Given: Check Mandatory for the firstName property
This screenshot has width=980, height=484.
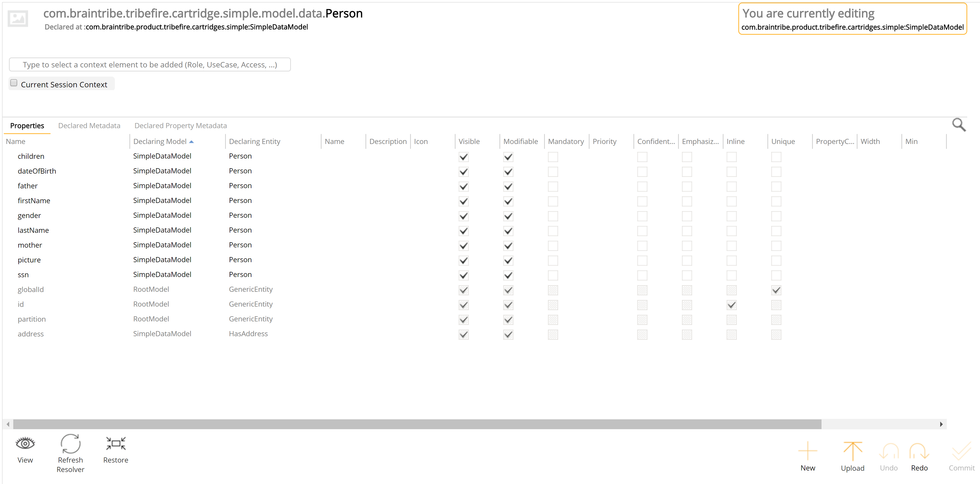Looking at the screenshot, I should click(553, 201).
